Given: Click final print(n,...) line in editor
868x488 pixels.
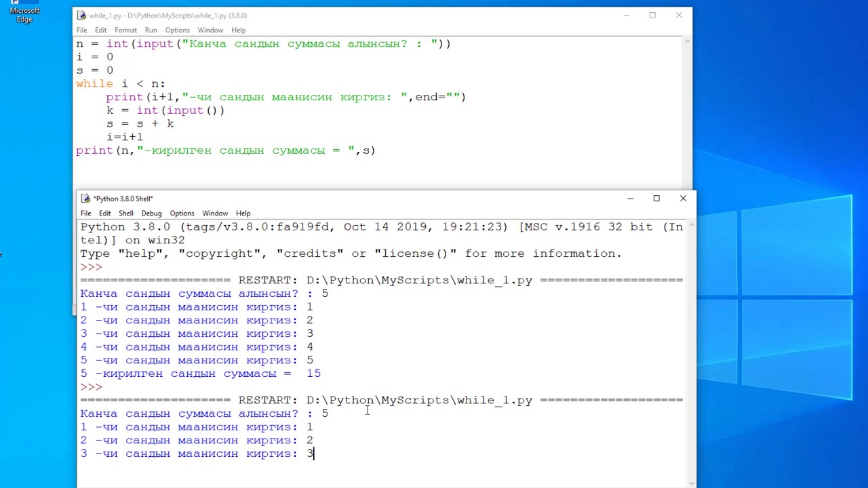Looking at the screenshot, I should coord(226,150).
